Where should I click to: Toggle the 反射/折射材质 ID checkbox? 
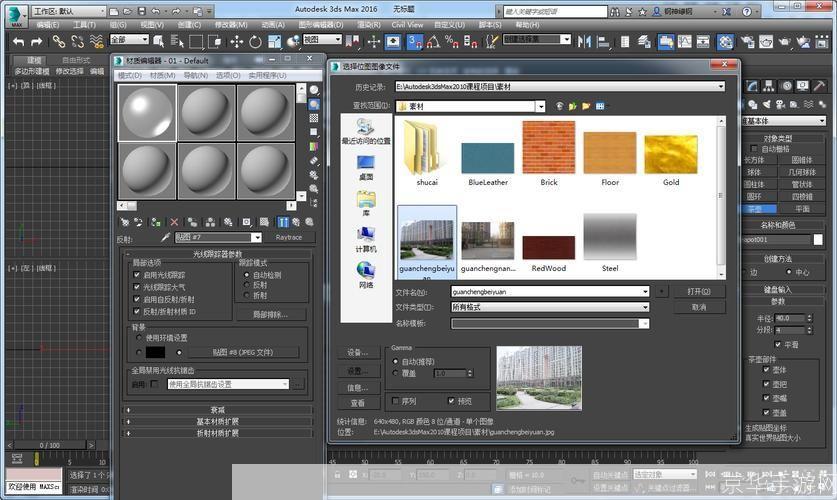point(137,311)
